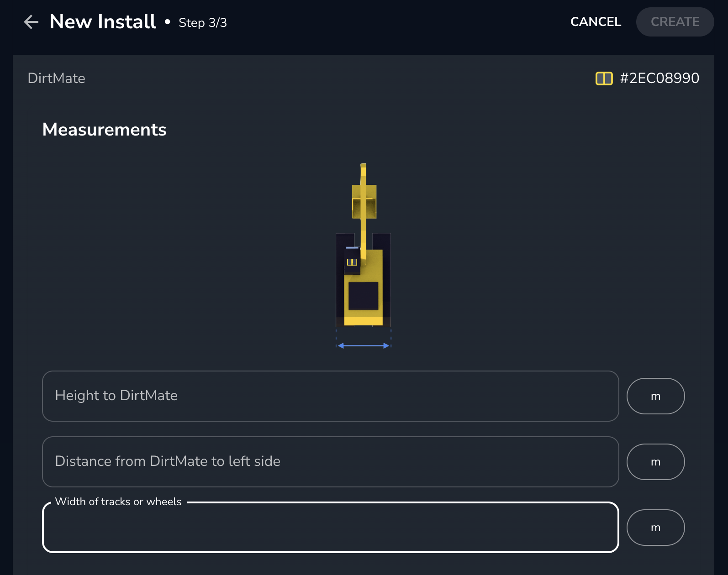Open the unit selector for Height to DirtMate
The width and height of the screenshot is (728, 575).
click(x=655, y=396)
